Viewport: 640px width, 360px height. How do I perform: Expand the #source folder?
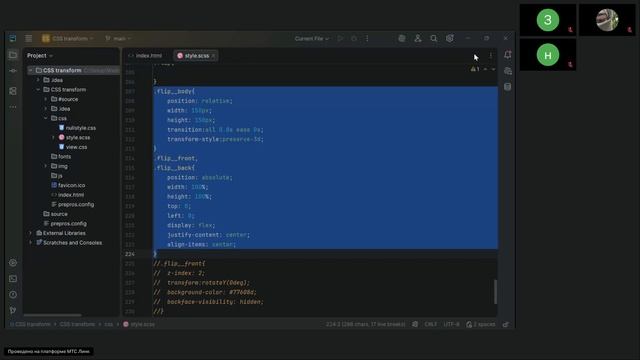[x=46, y=99]
